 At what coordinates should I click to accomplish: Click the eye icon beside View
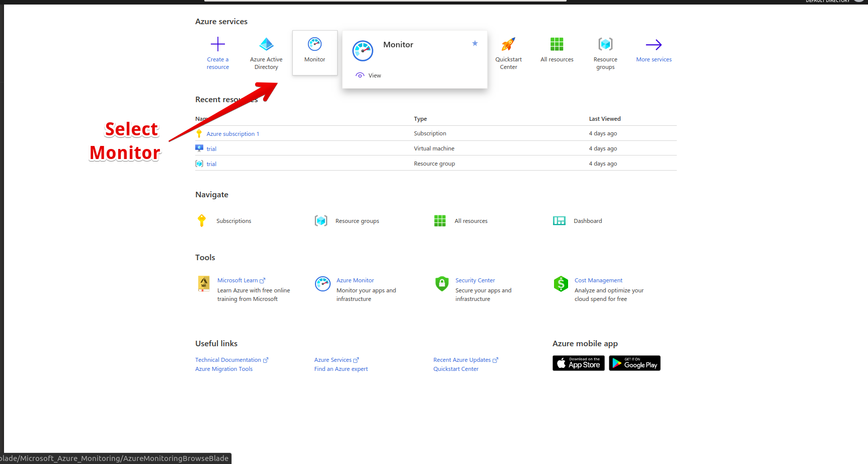(x=360, y=75)
